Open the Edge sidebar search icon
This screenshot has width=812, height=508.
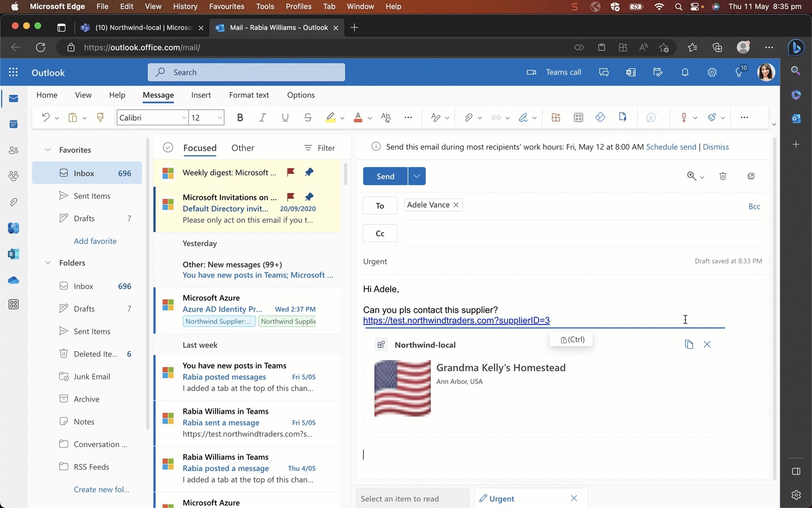click(x=796, y=71)
